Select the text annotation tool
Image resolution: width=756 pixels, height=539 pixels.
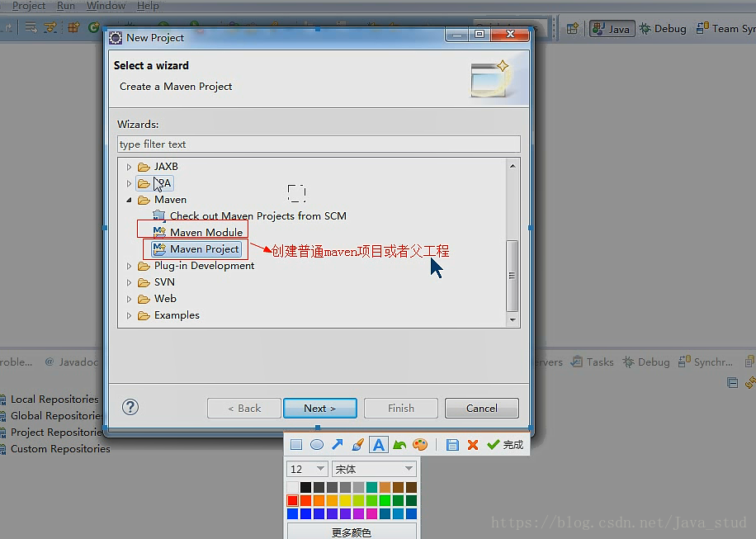[379, 445]
